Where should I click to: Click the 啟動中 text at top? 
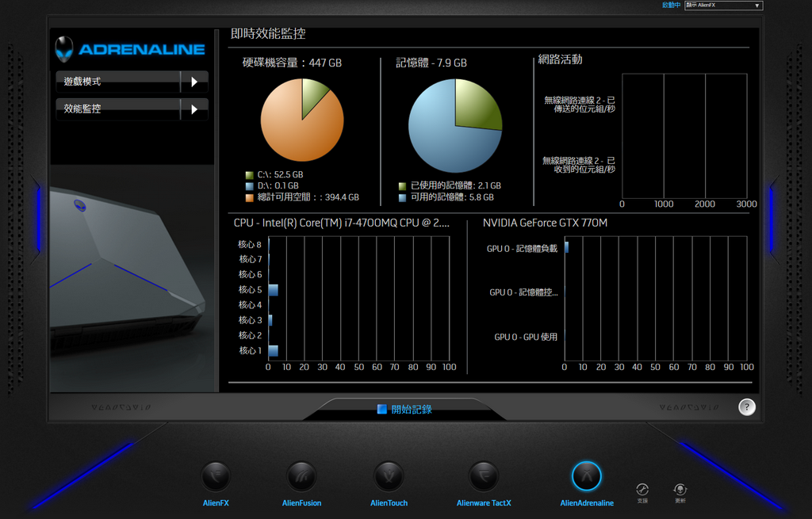click(x=671, y=6)
